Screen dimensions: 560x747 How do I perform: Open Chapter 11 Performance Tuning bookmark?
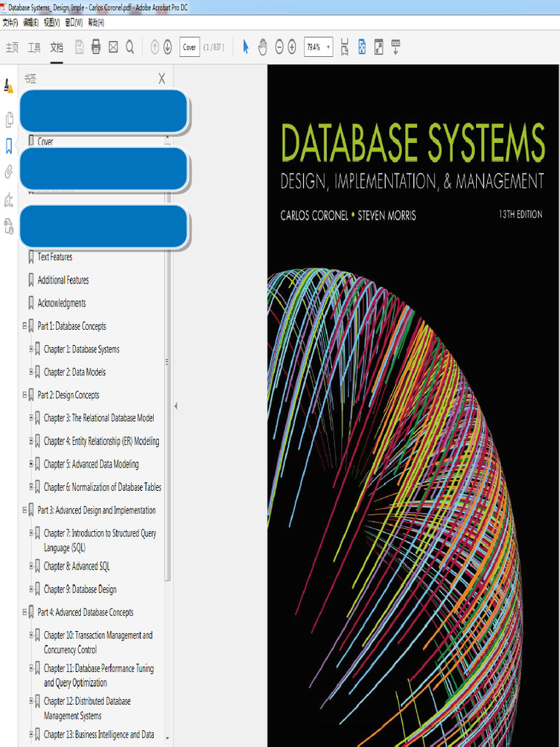[x=99, y=676]
